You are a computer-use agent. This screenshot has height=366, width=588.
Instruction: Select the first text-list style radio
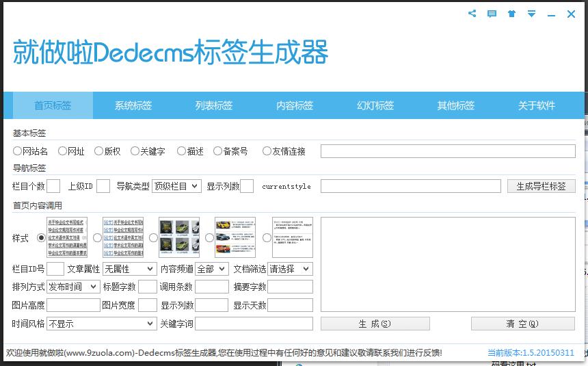pyautogui.click(x=41, y=237)
